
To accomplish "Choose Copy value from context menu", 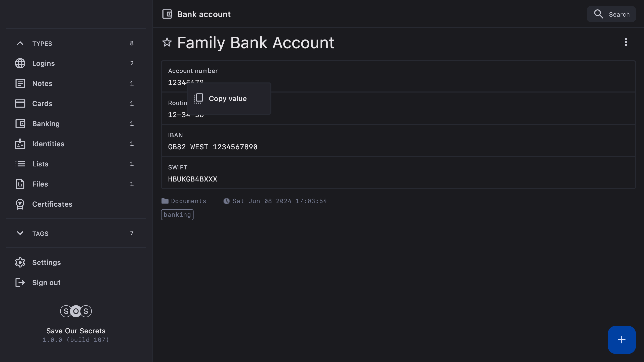I will (227, 99).
